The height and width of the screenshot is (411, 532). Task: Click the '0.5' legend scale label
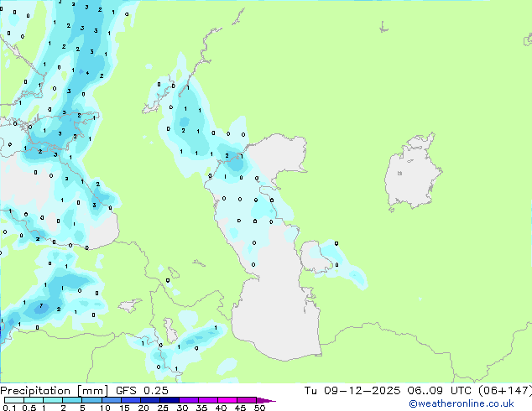(29, 408)
